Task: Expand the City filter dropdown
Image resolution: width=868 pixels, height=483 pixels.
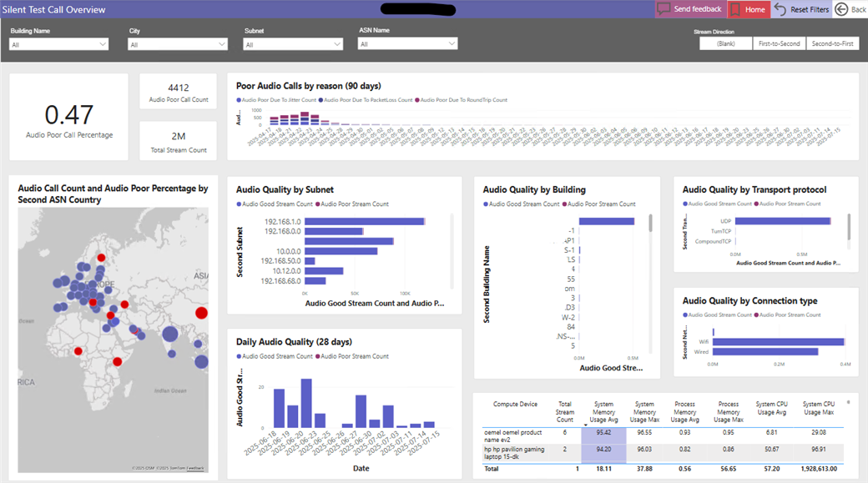Action: (177, 44)
